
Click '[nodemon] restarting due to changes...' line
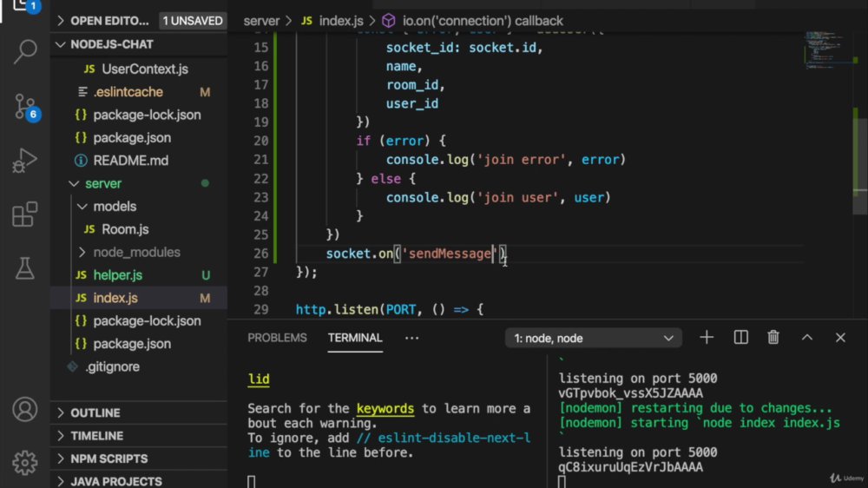[x=695, y=408]
